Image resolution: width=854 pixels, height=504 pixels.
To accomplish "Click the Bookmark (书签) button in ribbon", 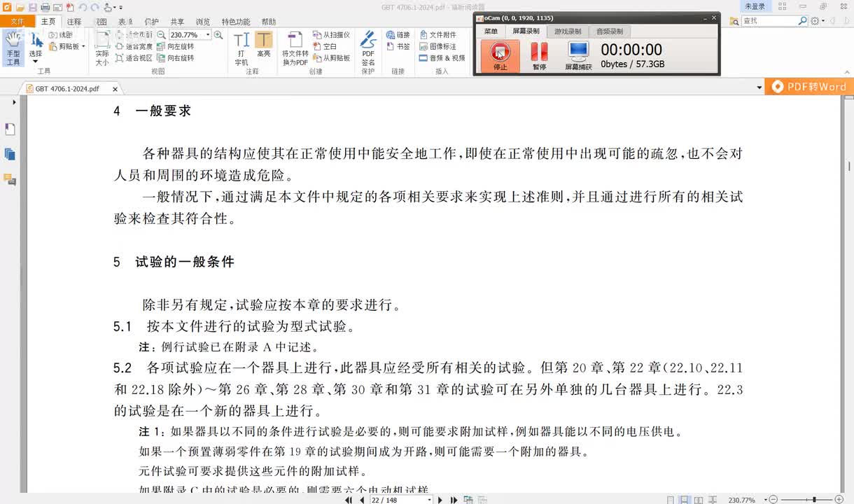I will point(398,47).
